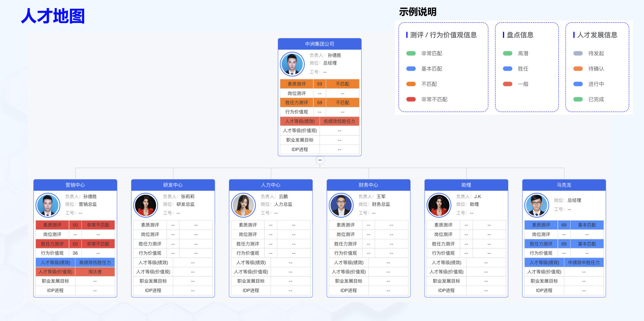
Task: Click orange 待确认 color dot
Action: pyautogui.click(x=578, y=68)
